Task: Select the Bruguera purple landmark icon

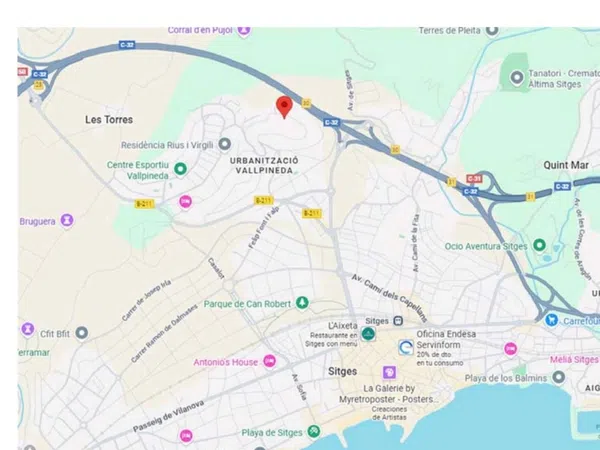Action: coord(67,220)
